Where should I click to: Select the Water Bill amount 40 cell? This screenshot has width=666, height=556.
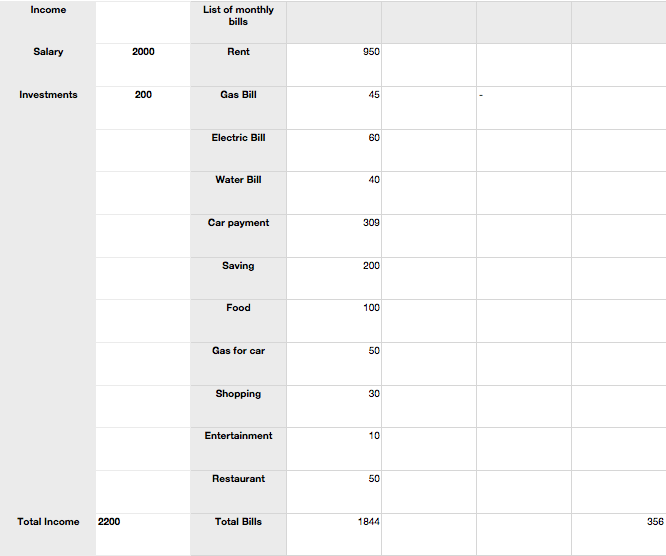(334, 191)
